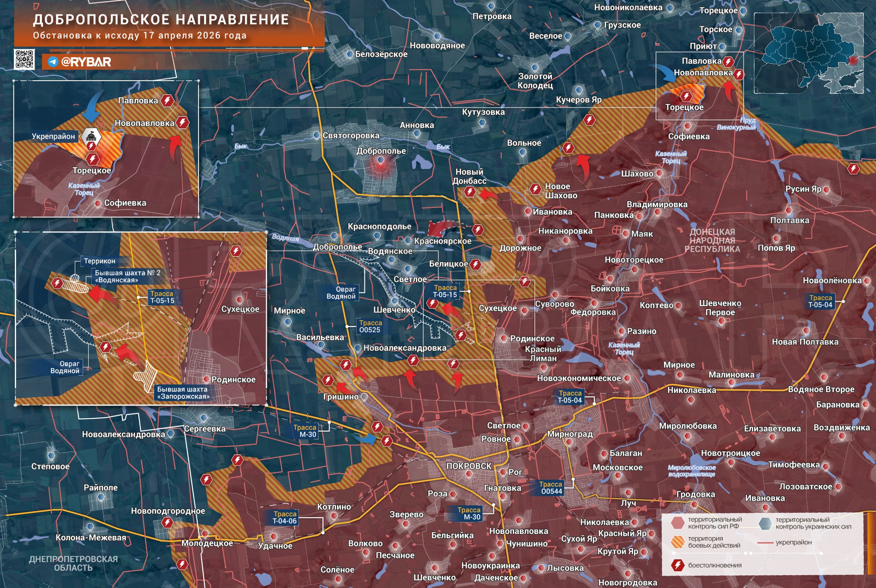Click the Трасса 00525 road label
The height and width of the screenshot is (588, 876).
coord(370,326)
